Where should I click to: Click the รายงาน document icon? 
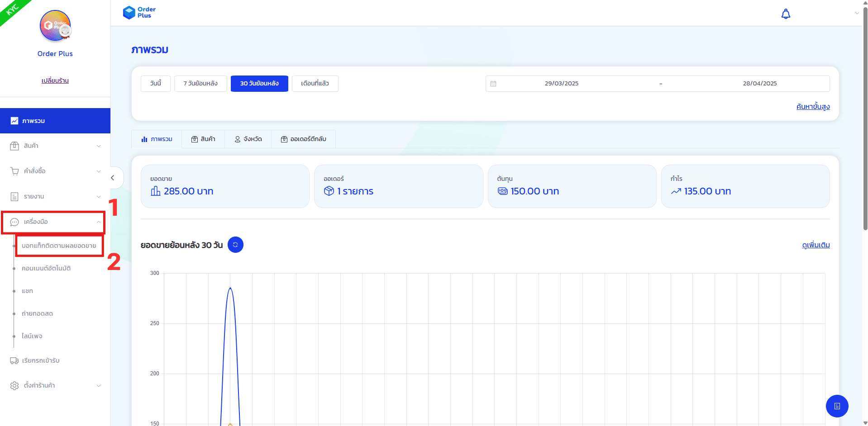tap(14, 197)
